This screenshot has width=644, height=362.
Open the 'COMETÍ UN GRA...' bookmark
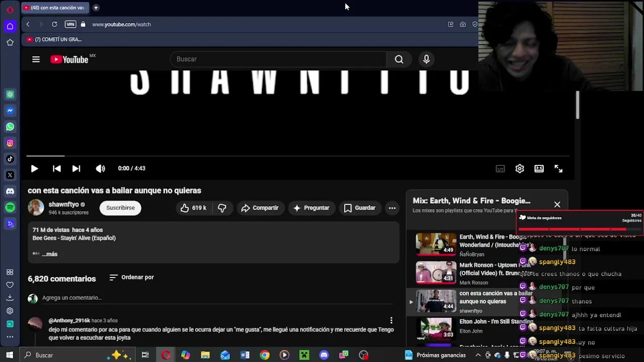coord(54,39)
